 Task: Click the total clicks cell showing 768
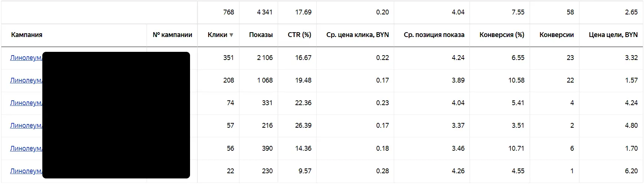pyautogui.click(x=228, y=12)
